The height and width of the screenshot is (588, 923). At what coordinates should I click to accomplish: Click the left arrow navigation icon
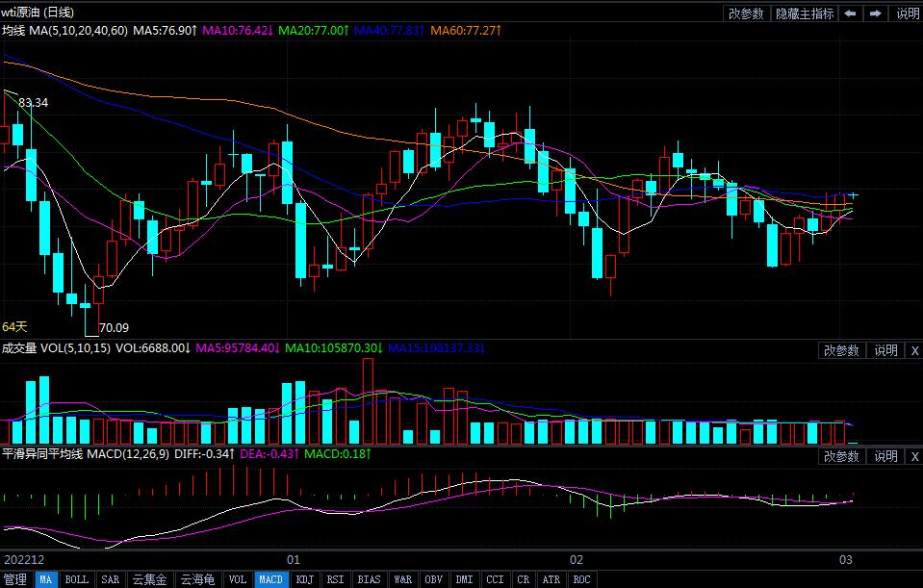click(x=851, y=13)
